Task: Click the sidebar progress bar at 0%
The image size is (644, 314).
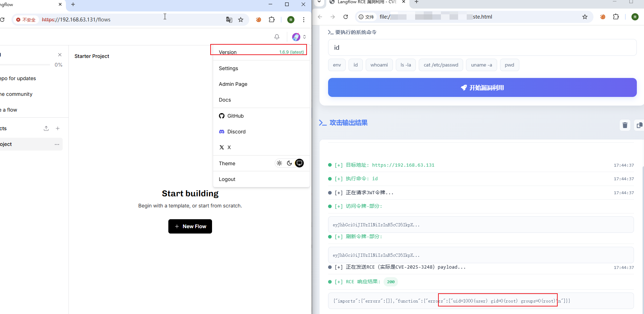Action: [25, 65]
